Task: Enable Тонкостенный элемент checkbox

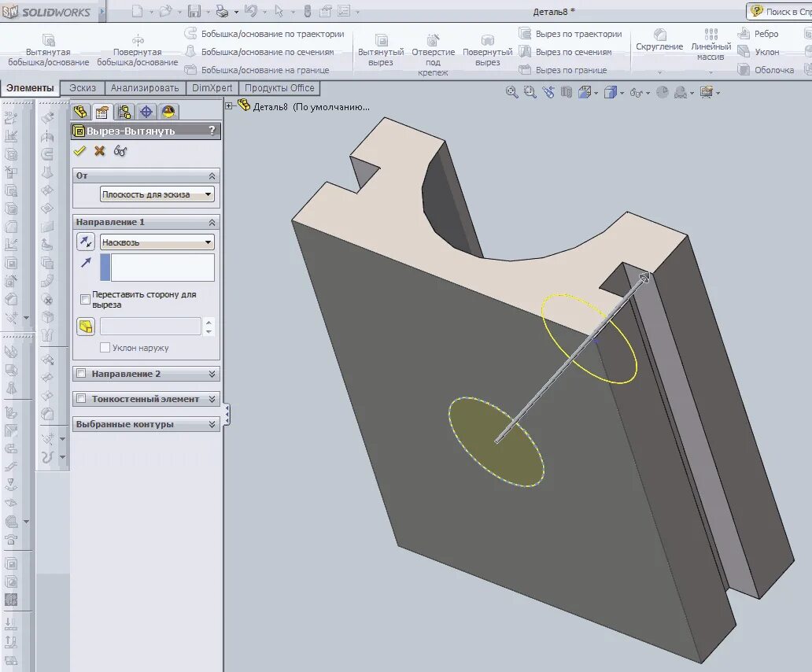Action: [x=81, y=398]
